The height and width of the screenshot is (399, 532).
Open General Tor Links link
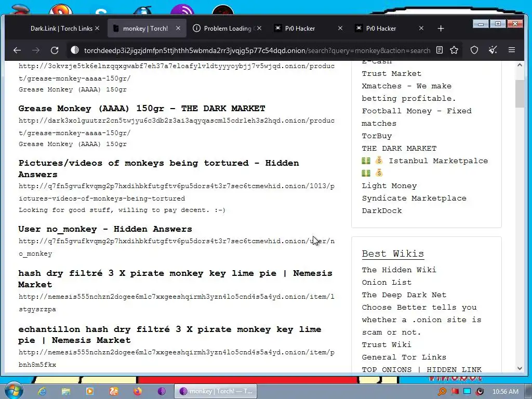tap(404, 357)
